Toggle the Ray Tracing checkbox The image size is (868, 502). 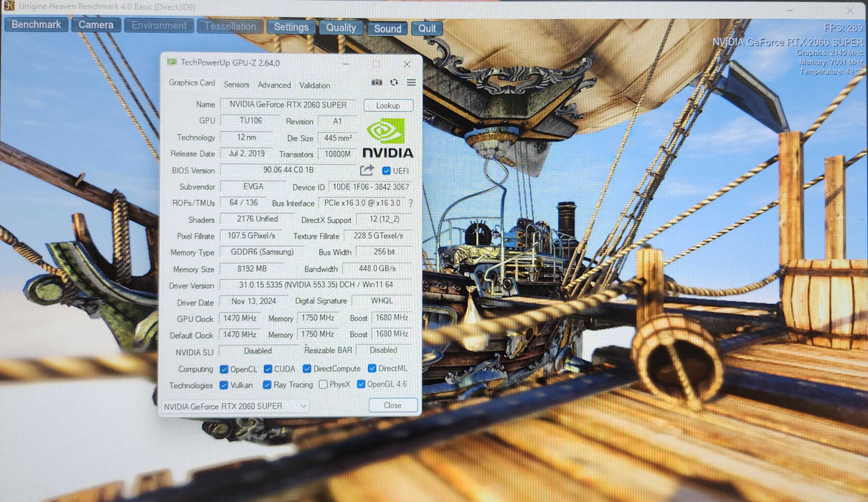coord(267,384)
